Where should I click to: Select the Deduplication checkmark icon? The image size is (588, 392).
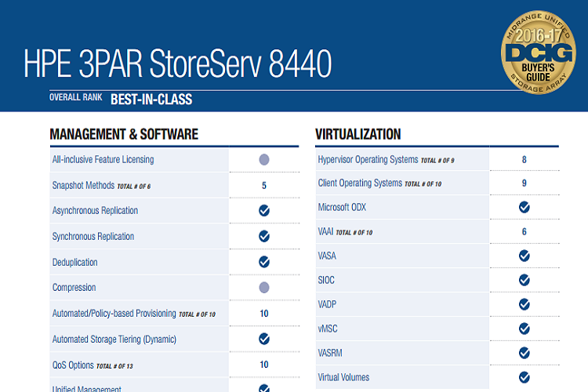tap(264, 262)
